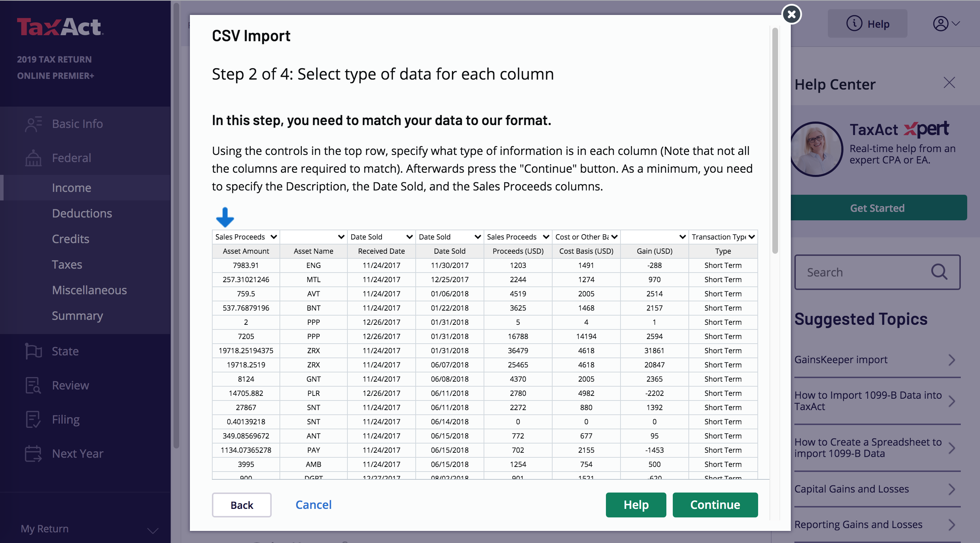Viewport: 980px width, 543px height.
Task: Click the Filing checkmark document icon
Action: tap(33, 419)
